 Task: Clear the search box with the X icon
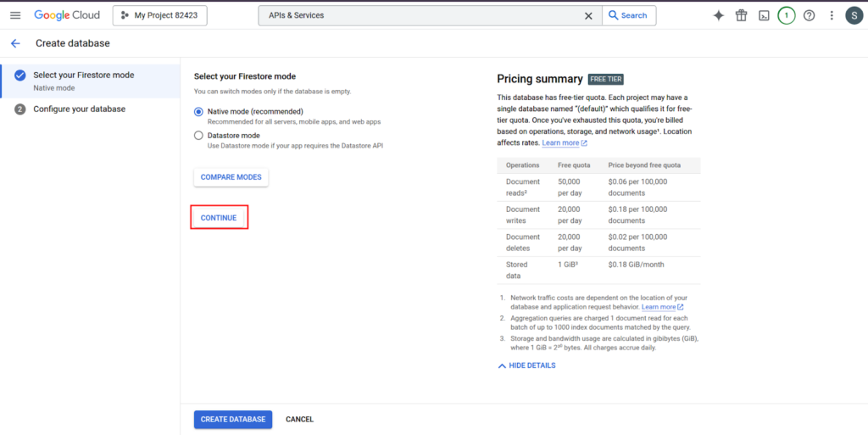(x=588, y=15)
